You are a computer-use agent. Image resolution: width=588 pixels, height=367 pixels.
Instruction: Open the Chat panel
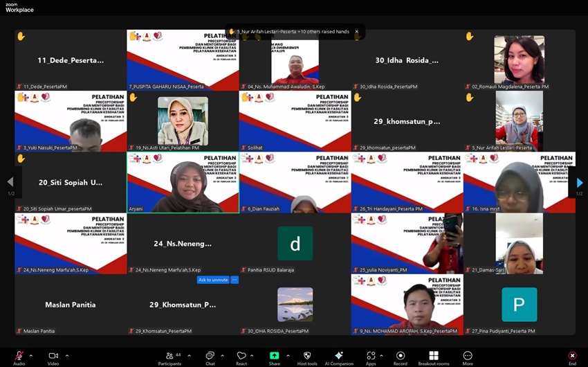(210, 355)
